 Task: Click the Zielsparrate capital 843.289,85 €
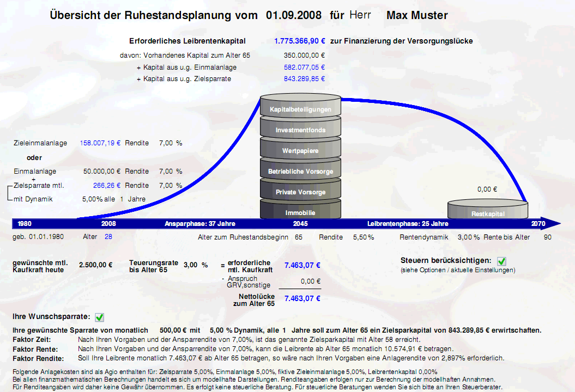tap(304, 79)
